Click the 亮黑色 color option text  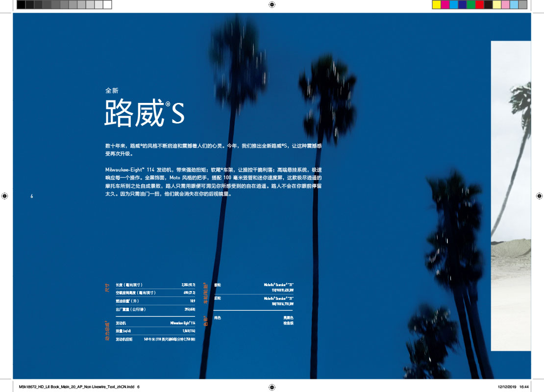tap(288, 318)
